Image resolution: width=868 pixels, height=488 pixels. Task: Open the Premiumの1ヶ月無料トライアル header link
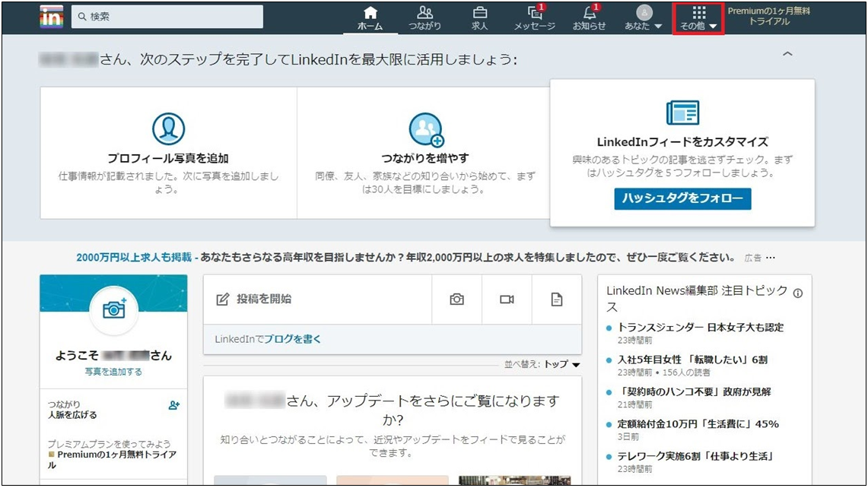[x=769, y=16]
